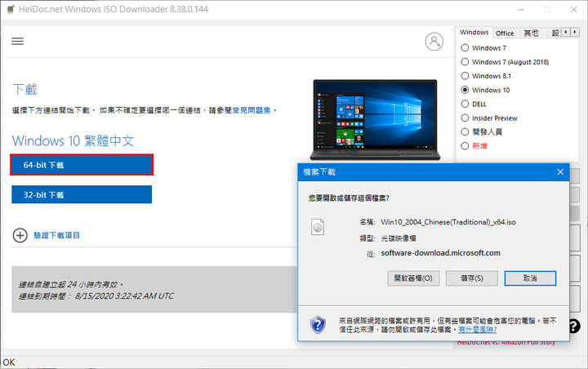Click the 您要開啟或儲存這個檔案? prompt text
Screen dimensions: 588x369
click(350, 198)
